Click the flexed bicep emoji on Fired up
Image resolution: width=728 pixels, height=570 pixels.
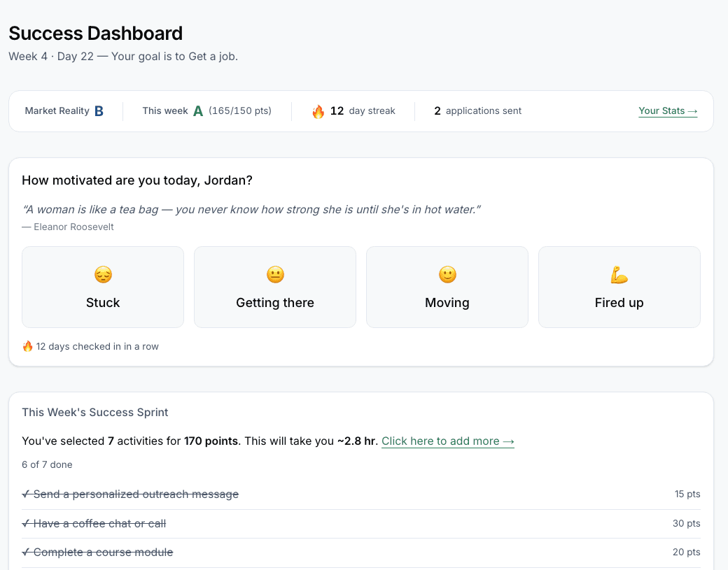tap(619, 275)
